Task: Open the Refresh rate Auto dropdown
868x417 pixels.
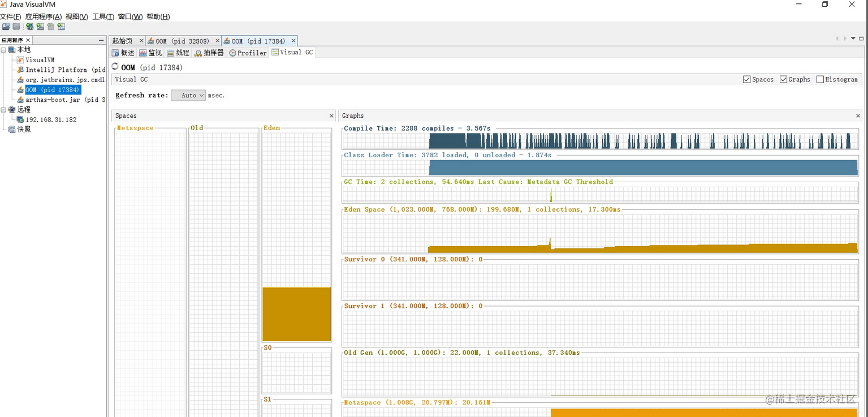Action: (188, 96)
